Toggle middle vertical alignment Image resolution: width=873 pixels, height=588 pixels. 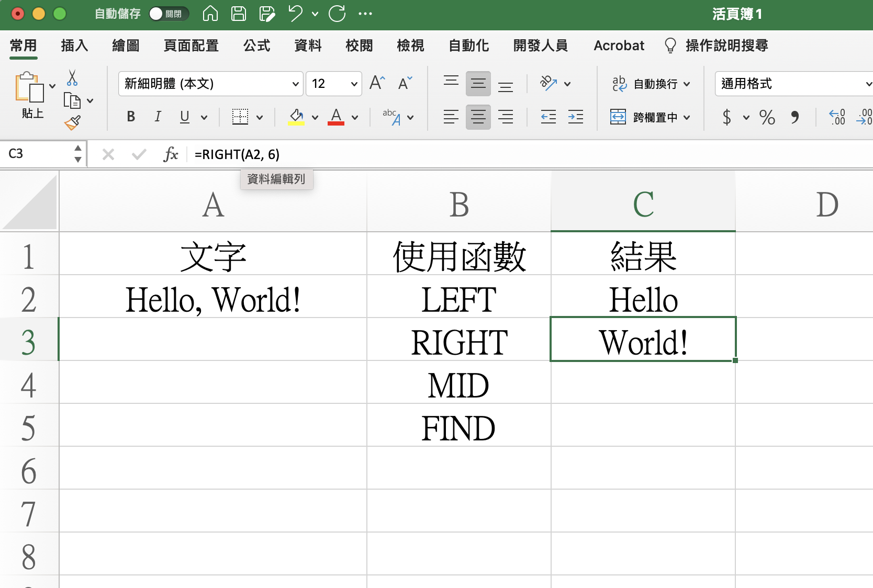click(x=478, y=83)
